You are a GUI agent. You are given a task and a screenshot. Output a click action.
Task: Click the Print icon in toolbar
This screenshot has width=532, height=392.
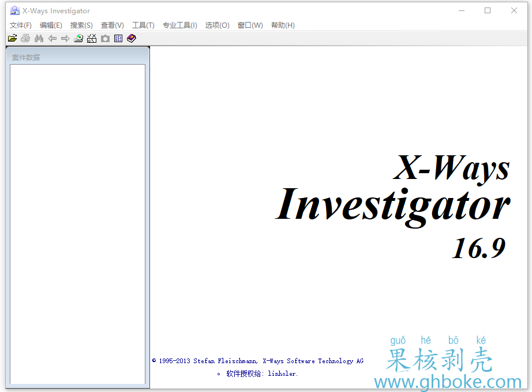point(25,39)
